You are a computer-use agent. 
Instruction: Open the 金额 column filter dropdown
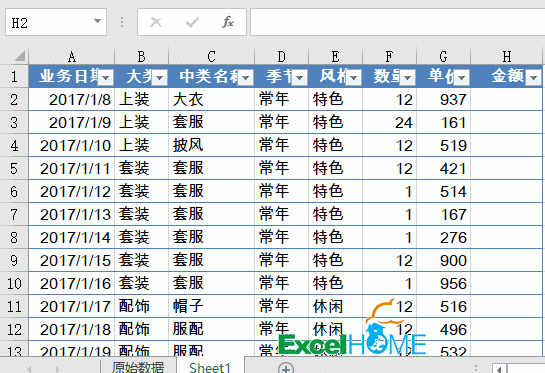pos(534,78)
